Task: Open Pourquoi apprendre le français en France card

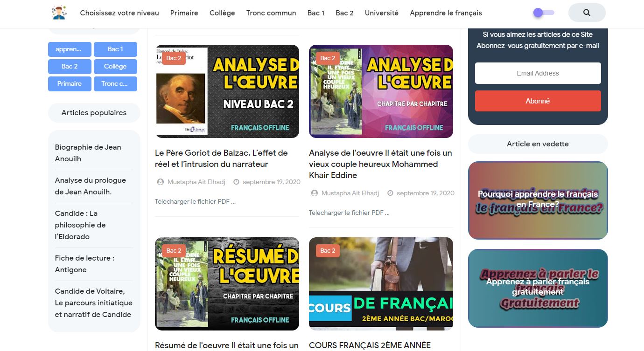Action: (x=538, y=200)
